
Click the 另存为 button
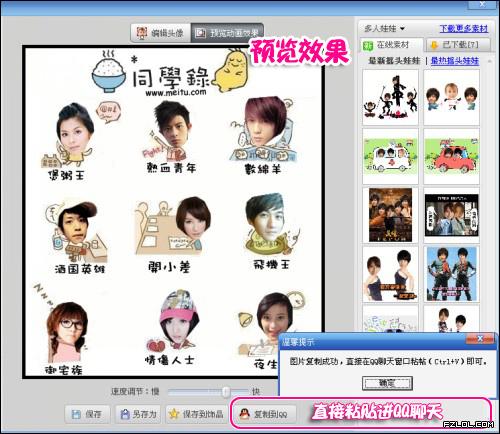(x=138, y=414)
